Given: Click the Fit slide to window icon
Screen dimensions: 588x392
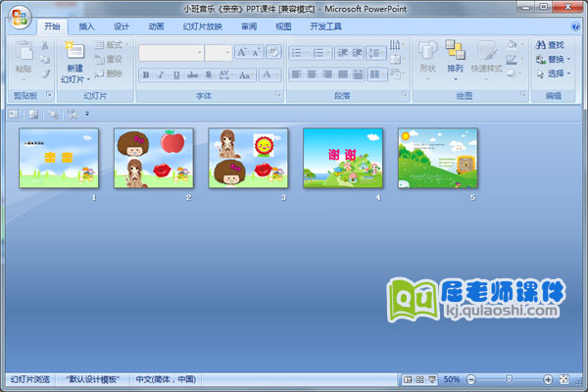Looking at the screenshot, I should (564, 379).
